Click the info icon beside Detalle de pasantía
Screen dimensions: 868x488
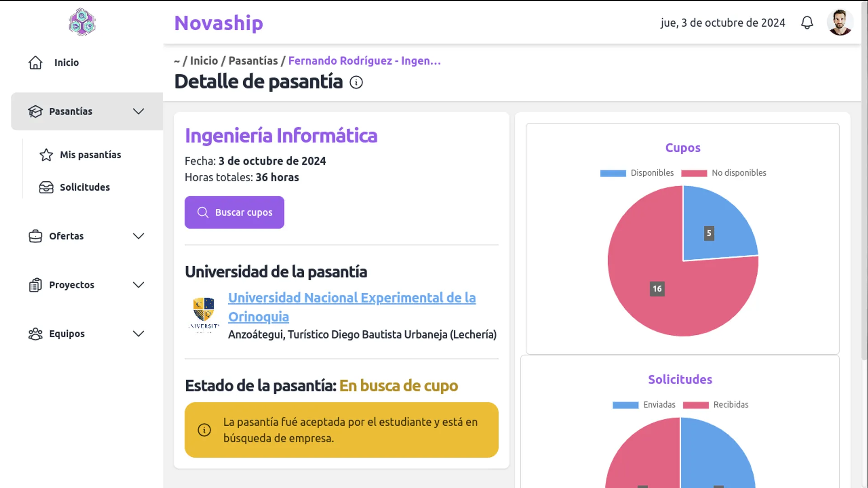(x=356, y=82)
